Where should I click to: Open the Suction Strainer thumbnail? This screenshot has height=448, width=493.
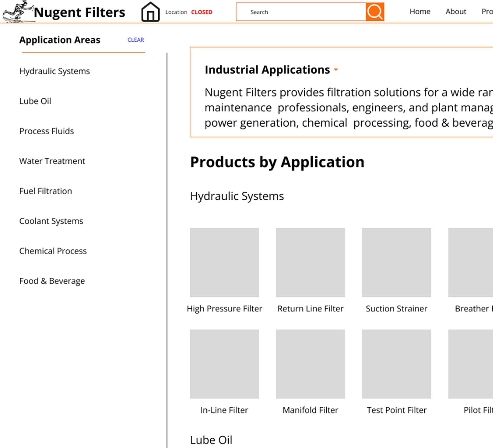click(x=396, y=263)
